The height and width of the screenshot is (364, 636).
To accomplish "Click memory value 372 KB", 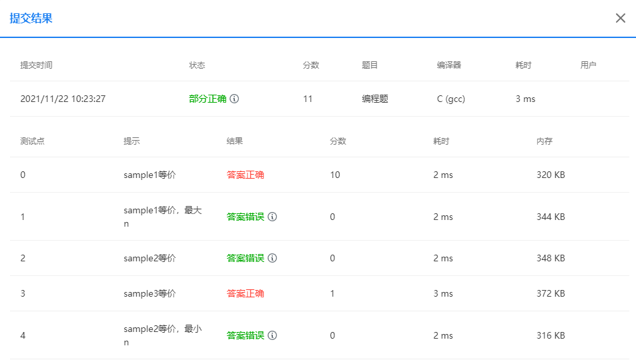I will [x=551, y=293].
